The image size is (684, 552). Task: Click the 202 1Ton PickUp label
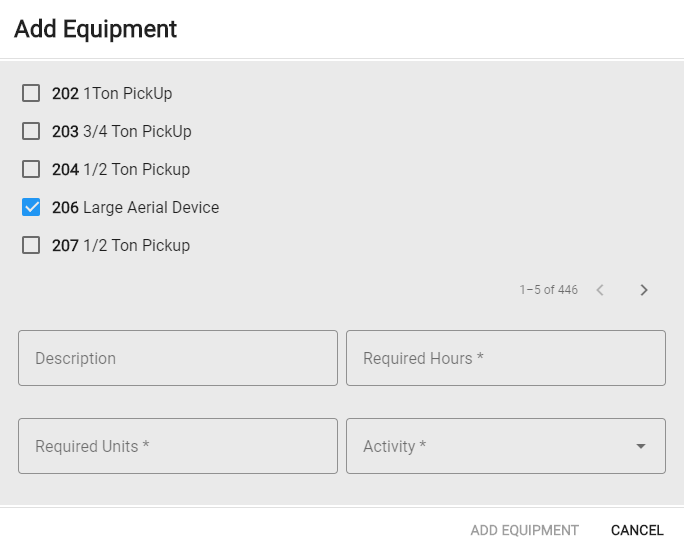coord(112,93)
